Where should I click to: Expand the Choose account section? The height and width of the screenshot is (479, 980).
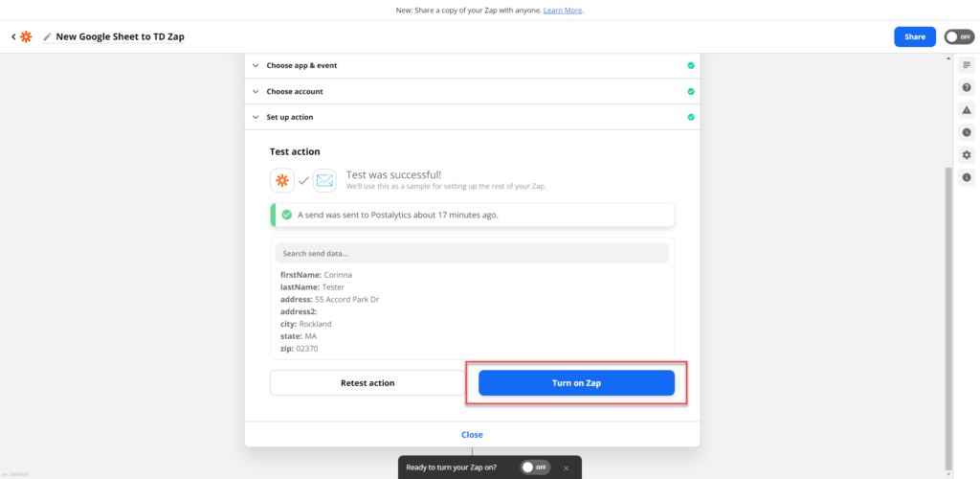(255, 91)
